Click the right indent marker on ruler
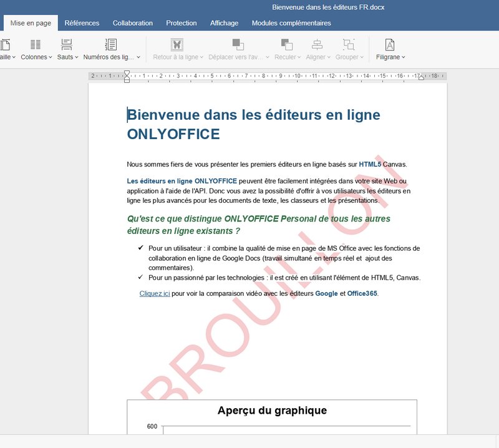 click(421, 77)
